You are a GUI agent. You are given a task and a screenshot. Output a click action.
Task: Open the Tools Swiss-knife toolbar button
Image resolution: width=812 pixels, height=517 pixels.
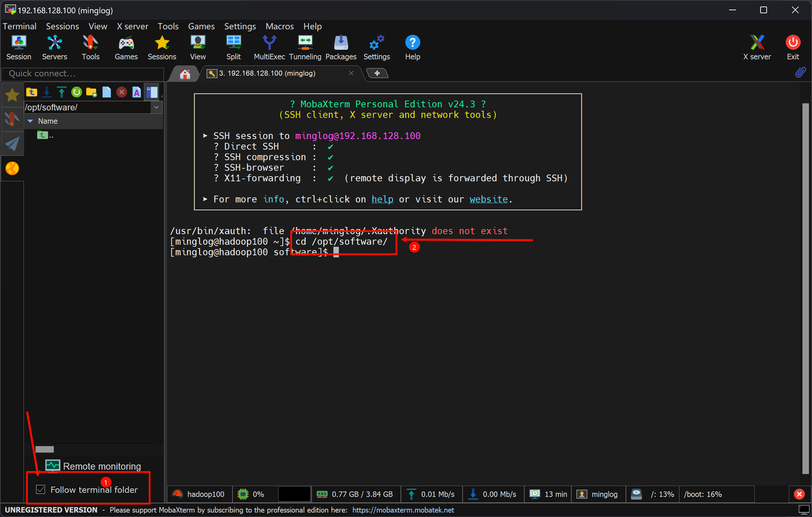coord(90,48)
